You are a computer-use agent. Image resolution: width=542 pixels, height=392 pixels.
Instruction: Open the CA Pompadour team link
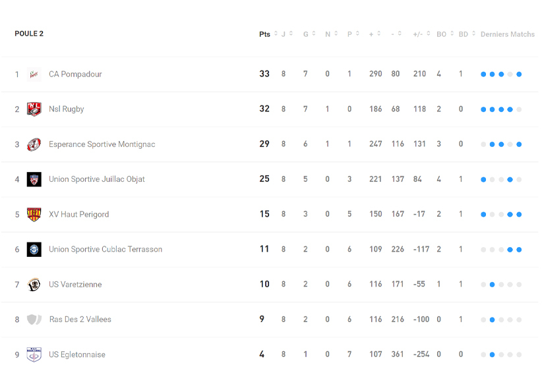coord(75,74)
